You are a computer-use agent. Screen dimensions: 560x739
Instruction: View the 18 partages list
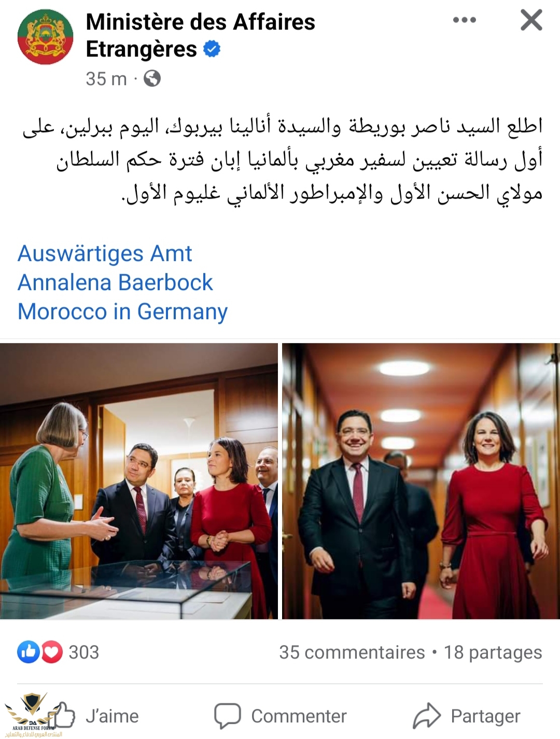coord(493,652)
